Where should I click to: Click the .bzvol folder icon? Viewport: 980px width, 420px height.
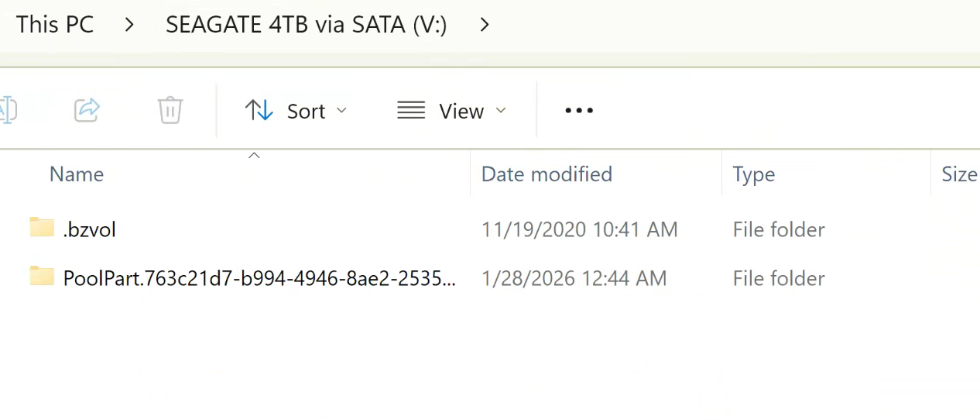coord(42,227)
